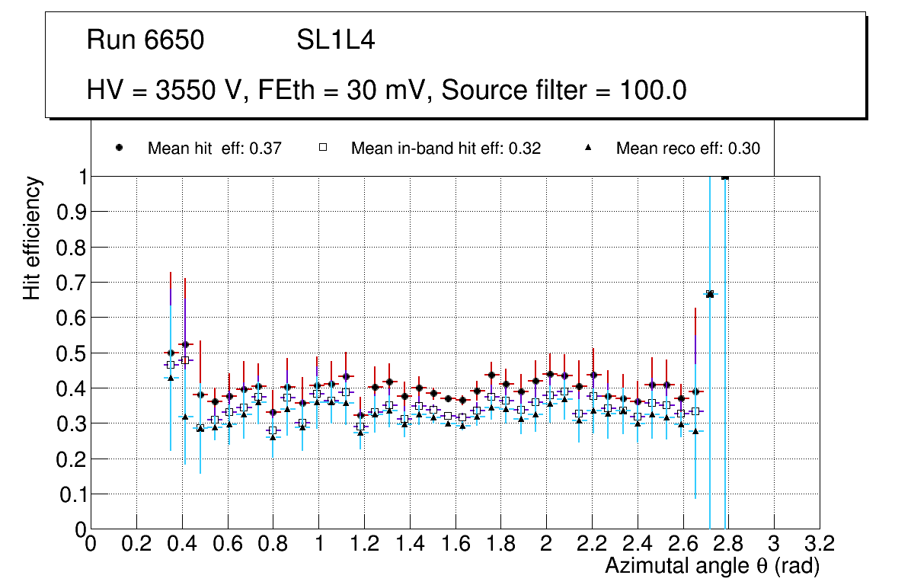Select the 'Azimutal angle θ (rad)' x-axis title
The width and height of the screenshot is (911, 588).
pos(711,566)
